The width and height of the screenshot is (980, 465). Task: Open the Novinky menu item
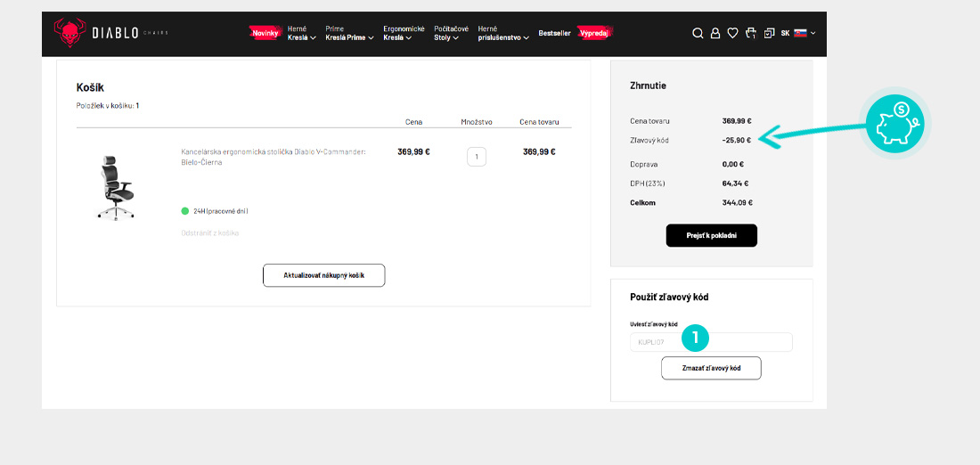pos(265,33)
